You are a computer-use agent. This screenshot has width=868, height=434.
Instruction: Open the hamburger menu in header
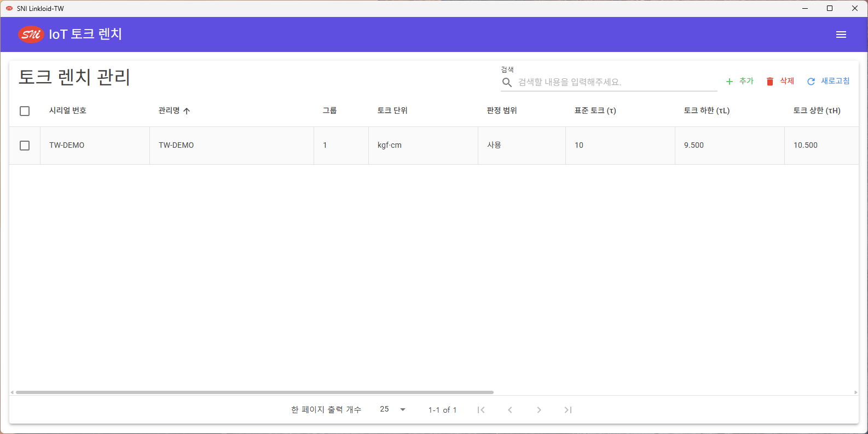tap(841, 34)
